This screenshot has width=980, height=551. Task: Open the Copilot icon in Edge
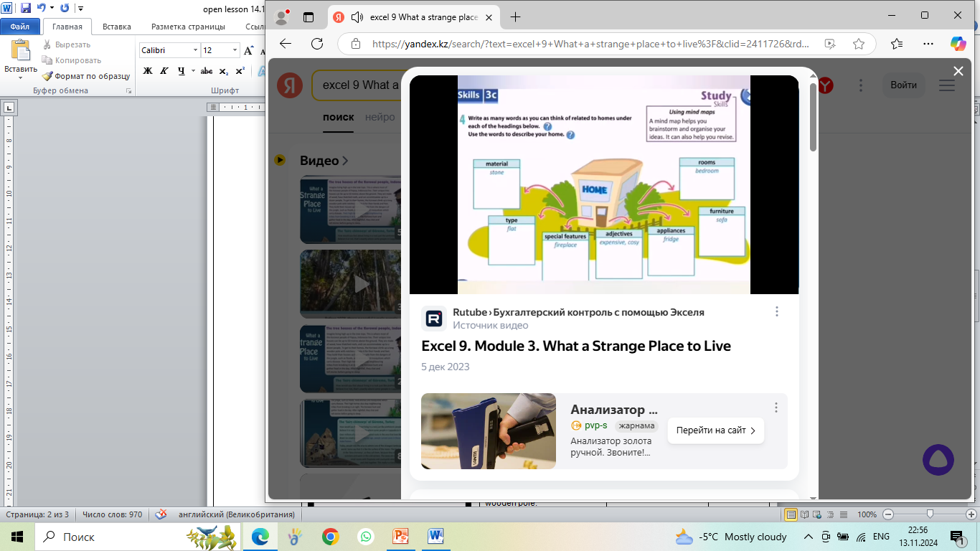[x=958, y=44]
